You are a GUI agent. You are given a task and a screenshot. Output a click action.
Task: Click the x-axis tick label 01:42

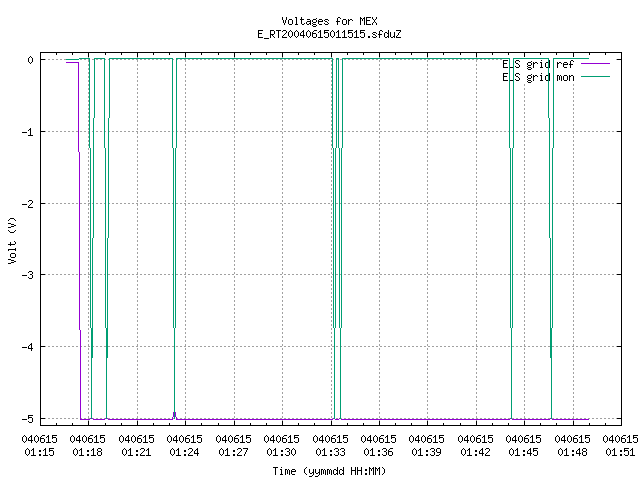pyautogui.click(x=475, y=452)
